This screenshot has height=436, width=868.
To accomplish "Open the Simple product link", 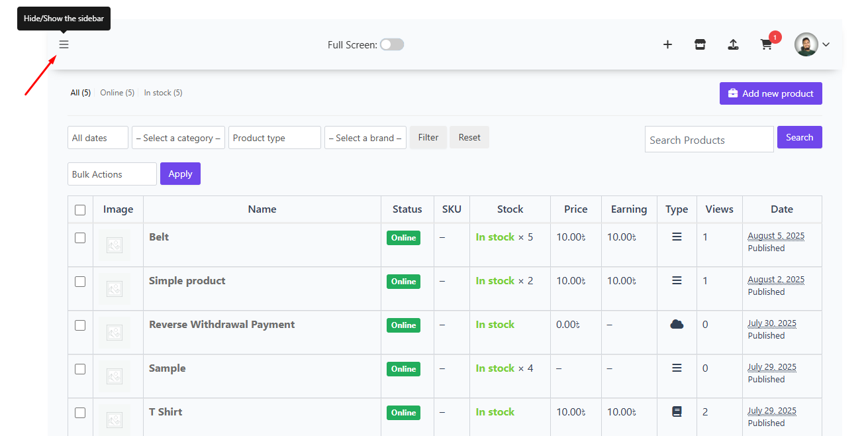I will tap(187, 280).
